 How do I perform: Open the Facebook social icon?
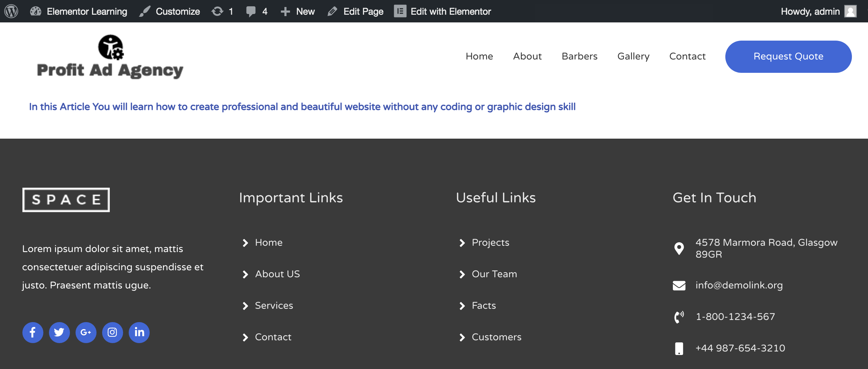pyautogui.click(x=33, y=332)
